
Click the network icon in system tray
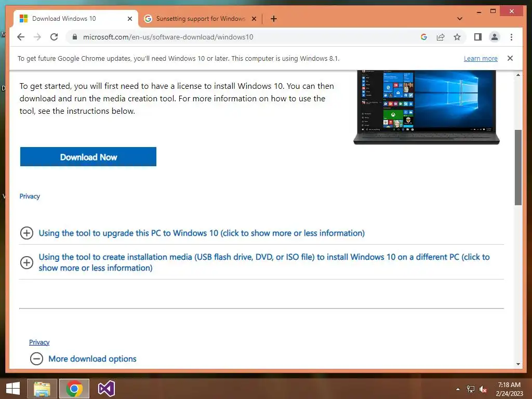[x=471, y=389]
